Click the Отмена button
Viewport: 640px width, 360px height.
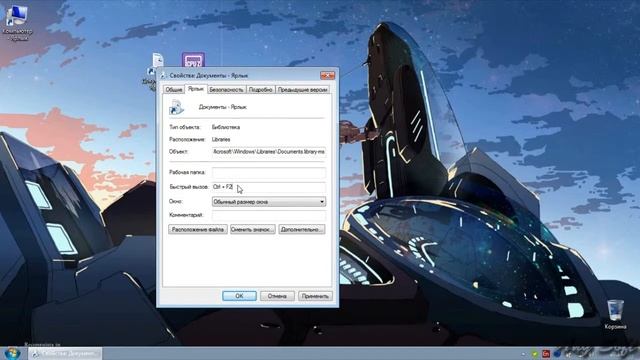tap(277, 296)
